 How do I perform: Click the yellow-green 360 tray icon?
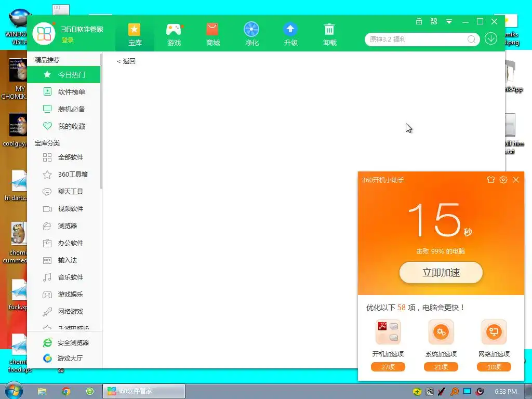point(417,392)
